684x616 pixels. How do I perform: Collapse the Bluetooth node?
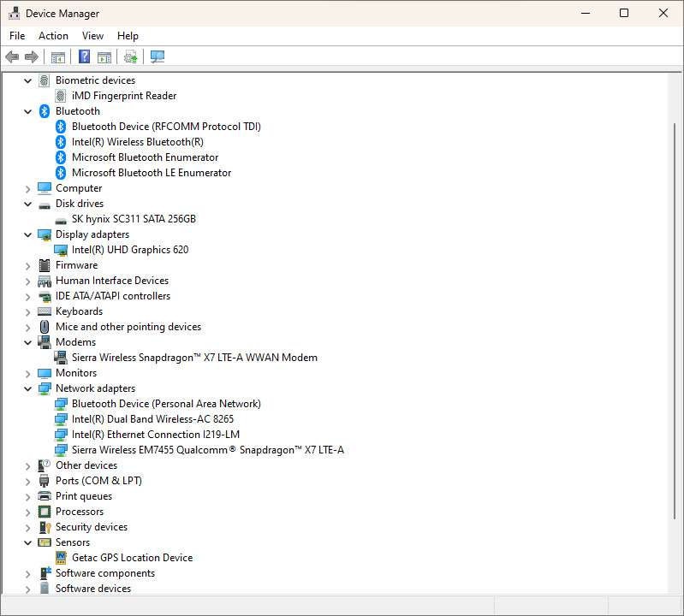[28, 111]
